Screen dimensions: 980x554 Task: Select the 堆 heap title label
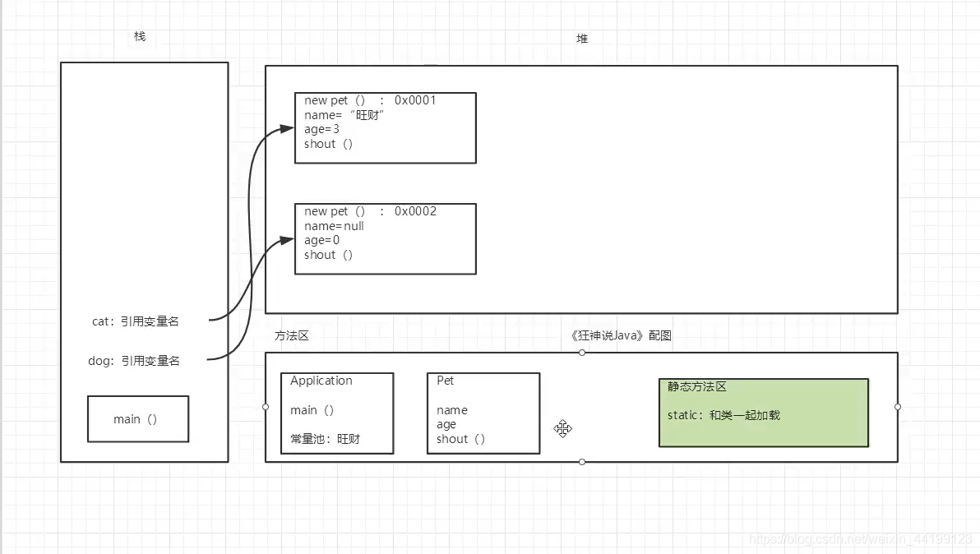582,39
